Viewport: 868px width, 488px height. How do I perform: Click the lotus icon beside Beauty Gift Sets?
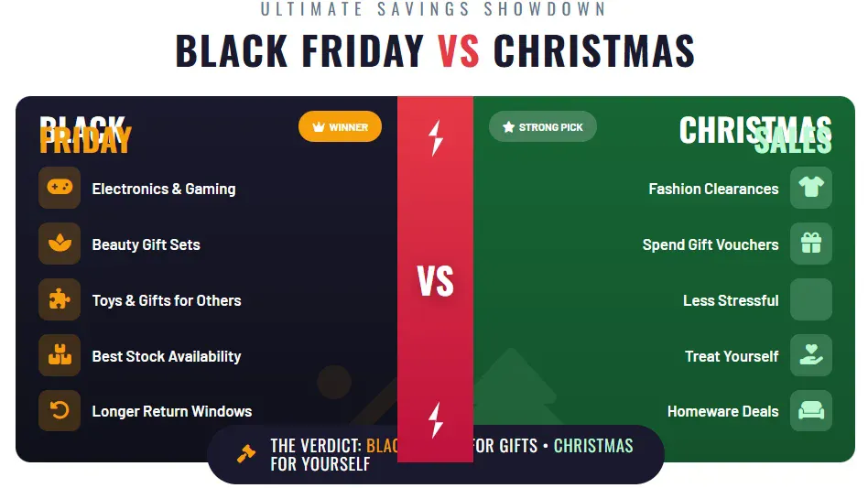click(60, 244)
